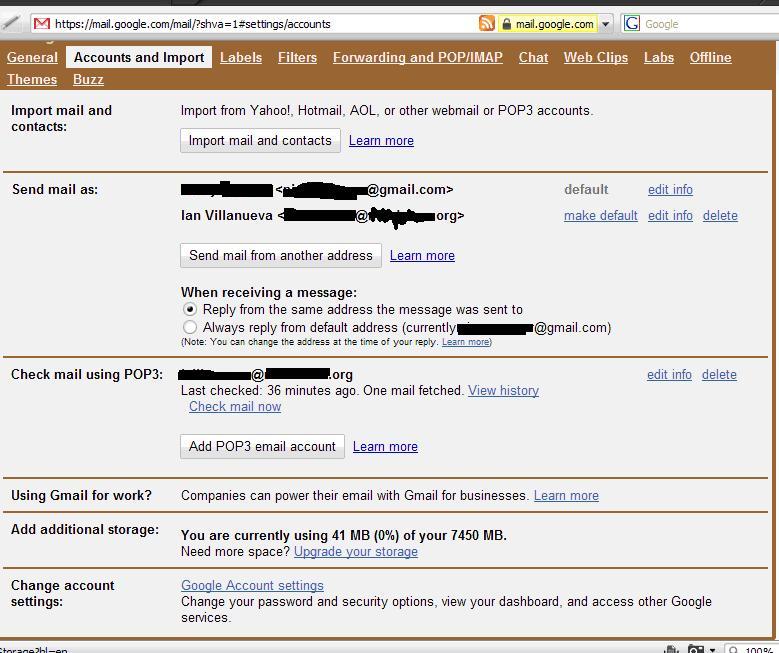Click 'default' label beside the gmail address

click(586, 189)
